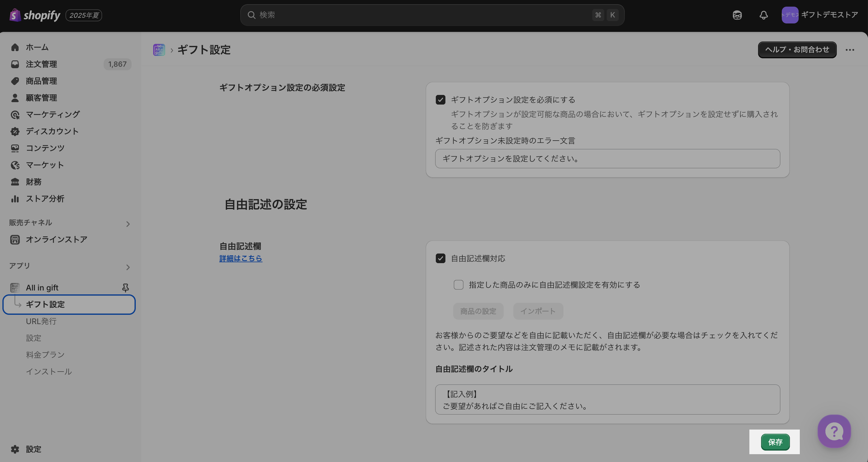
Task: Expand the 販売チャネル section chevron
Action: (128, 224)
